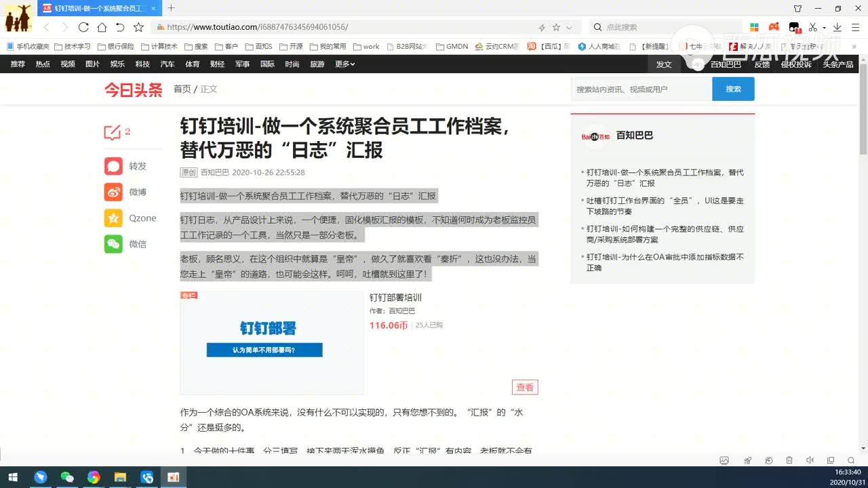868x488 pixels.
Task: Reload the page with refresh icon
Action: (x=83, y=27)
